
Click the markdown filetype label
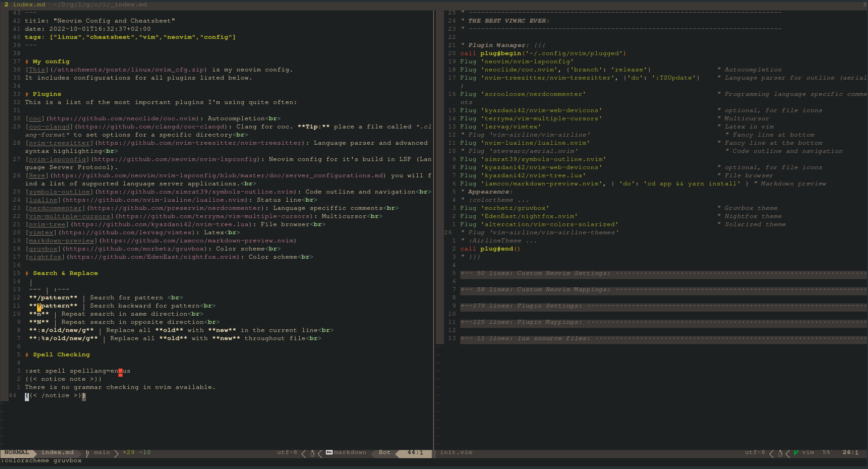[350, 453]
